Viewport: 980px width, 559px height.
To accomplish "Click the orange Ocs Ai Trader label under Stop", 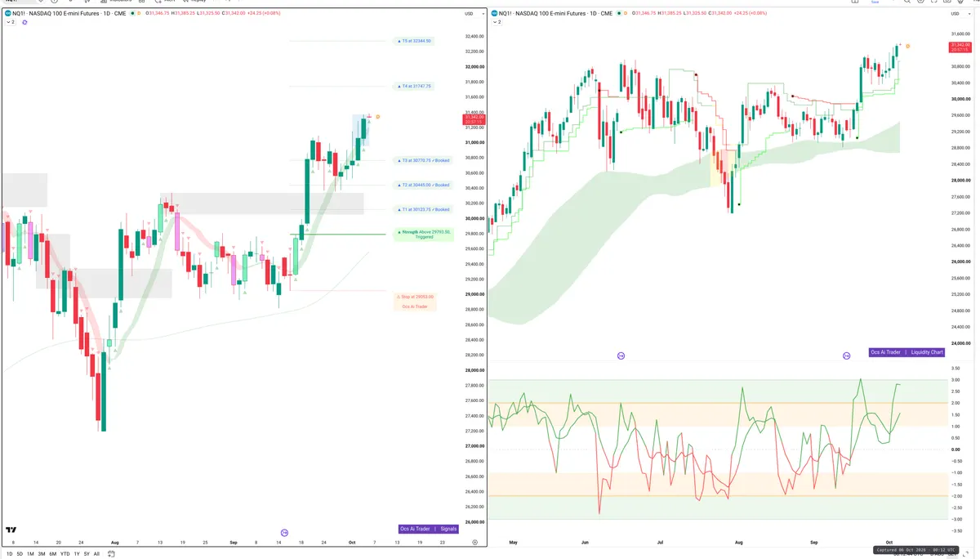I will (416, 306).
